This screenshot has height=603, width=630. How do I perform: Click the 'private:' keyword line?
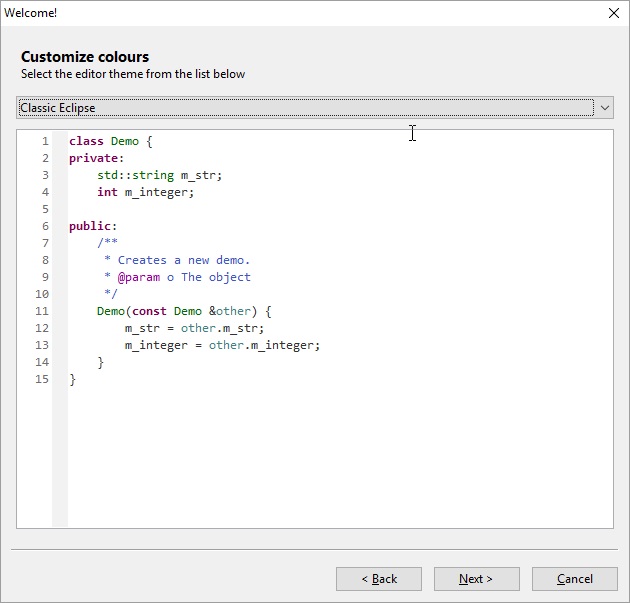pos(96,158)
